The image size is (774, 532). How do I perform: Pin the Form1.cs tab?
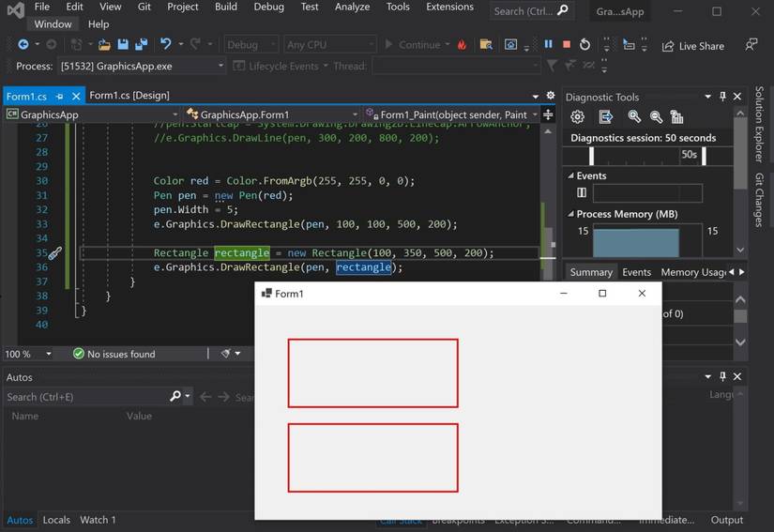point(60,97)
